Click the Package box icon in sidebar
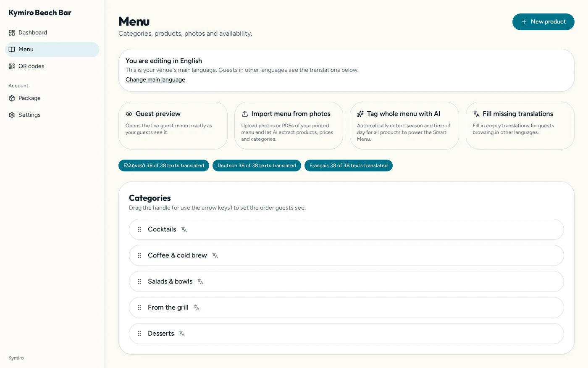 click(x=12, y=98)
